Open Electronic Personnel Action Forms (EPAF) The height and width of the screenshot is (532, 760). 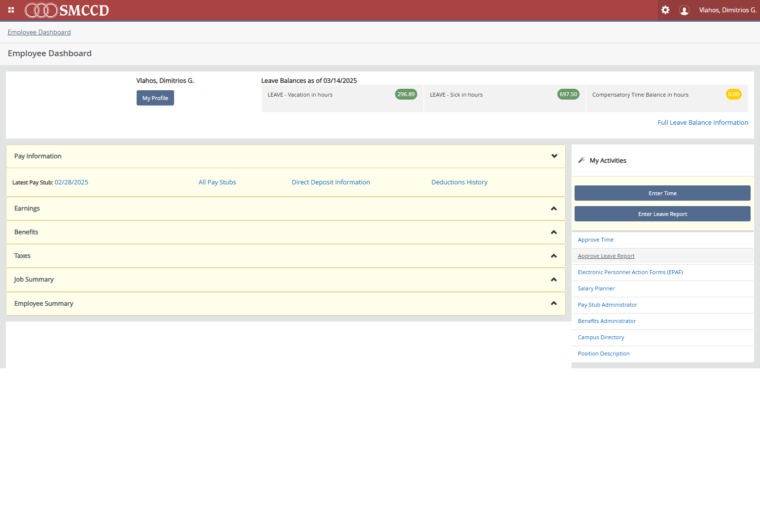click(630, 272)
